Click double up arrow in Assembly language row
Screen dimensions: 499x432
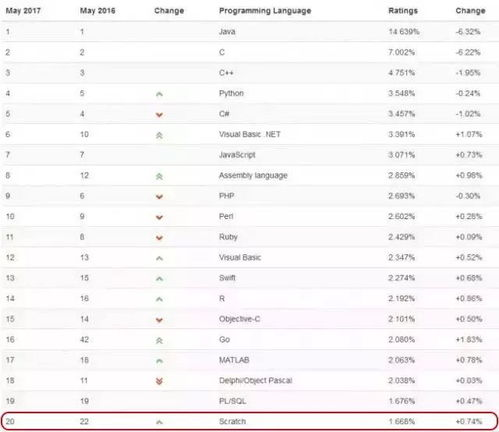pos(159,176)
